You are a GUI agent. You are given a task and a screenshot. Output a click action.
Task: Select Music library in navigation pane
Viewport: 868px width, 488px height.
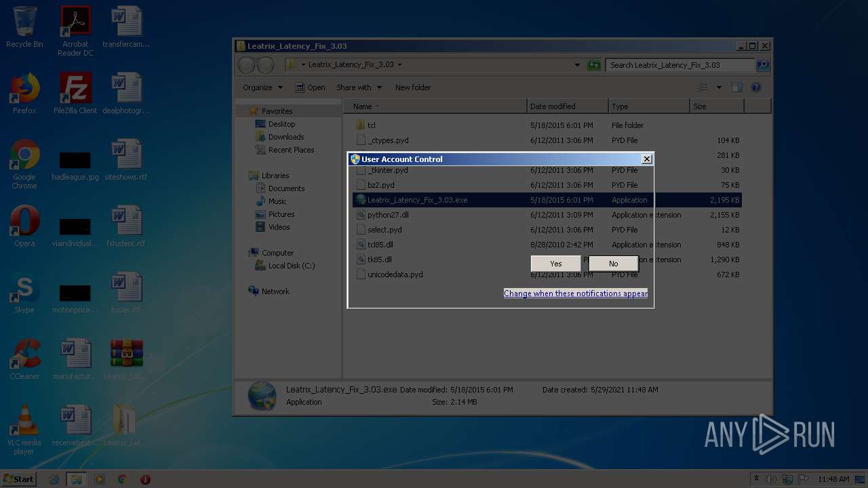[277, 201]
